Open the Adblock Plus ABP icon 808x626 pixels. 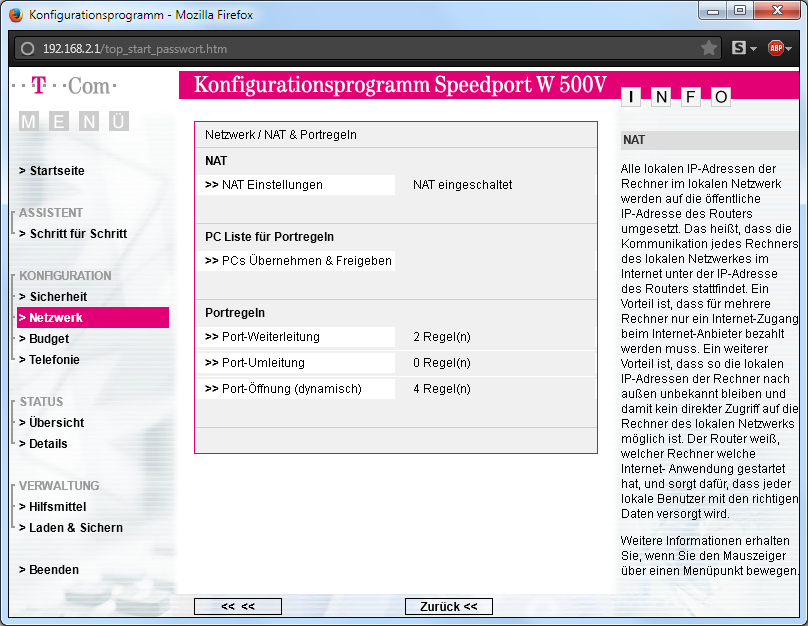pos(776,48)
